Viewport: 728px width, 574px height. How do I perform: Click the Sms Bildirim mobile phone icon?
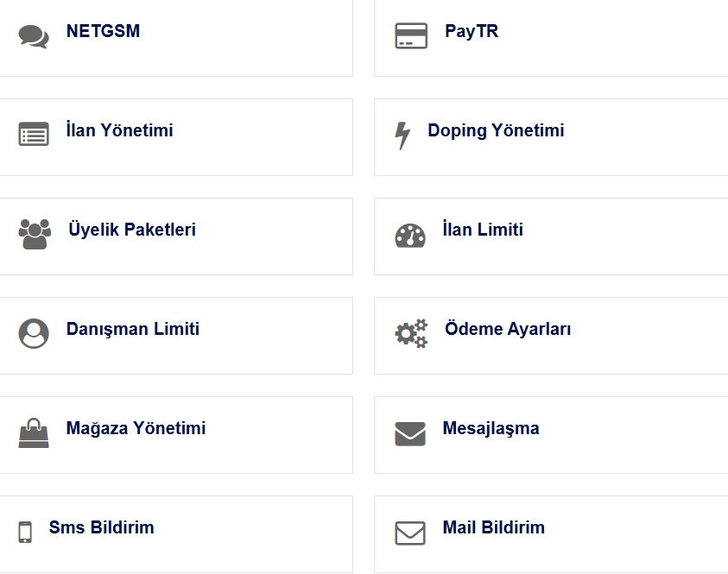click(x=25, y=532)
